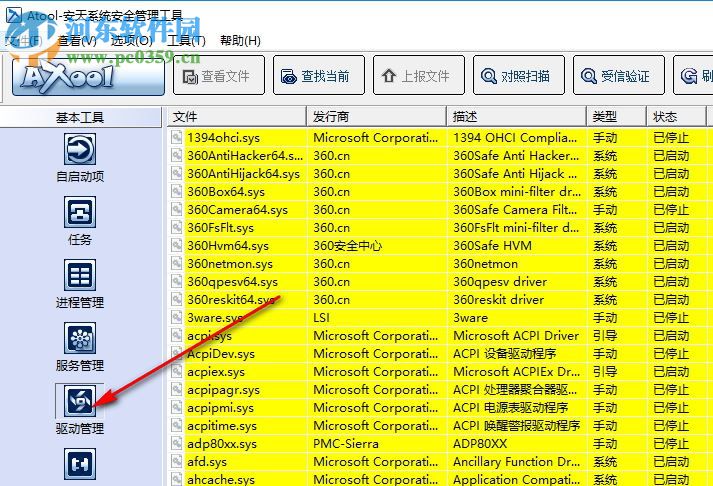Click file icon beside acpiex.sys

(177, 371)
